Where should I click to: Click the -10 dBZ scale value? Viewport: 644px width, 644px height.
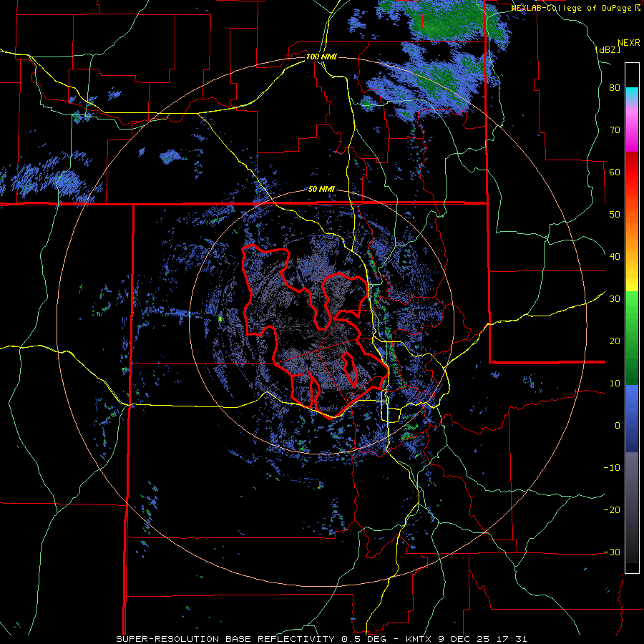pyautogui.click(x=612, y=468)
